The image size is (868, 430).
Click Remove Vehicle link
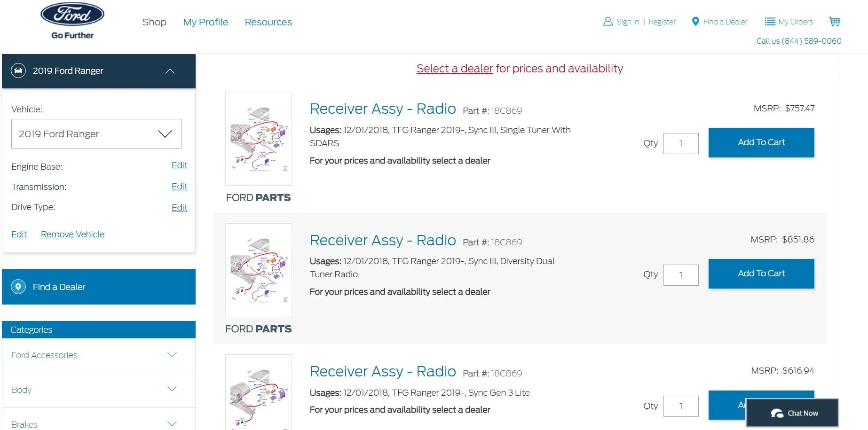point(72,234)
